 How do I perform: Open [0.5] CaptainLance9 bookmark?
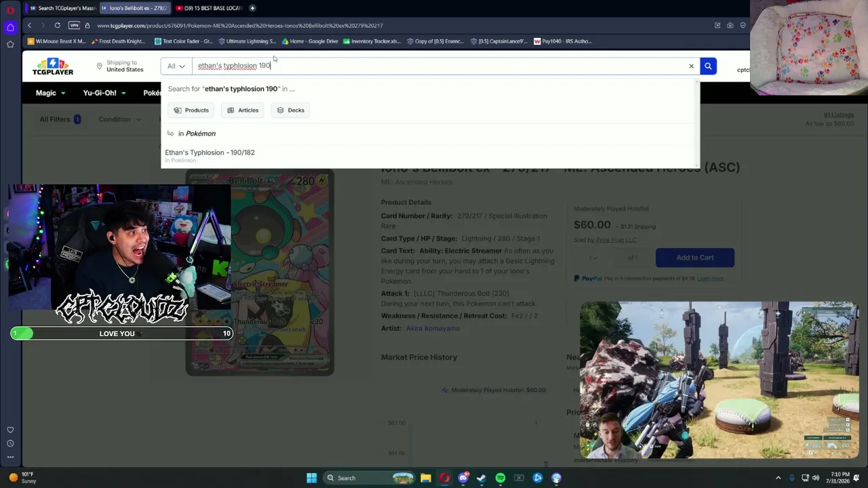coord(498,41)
